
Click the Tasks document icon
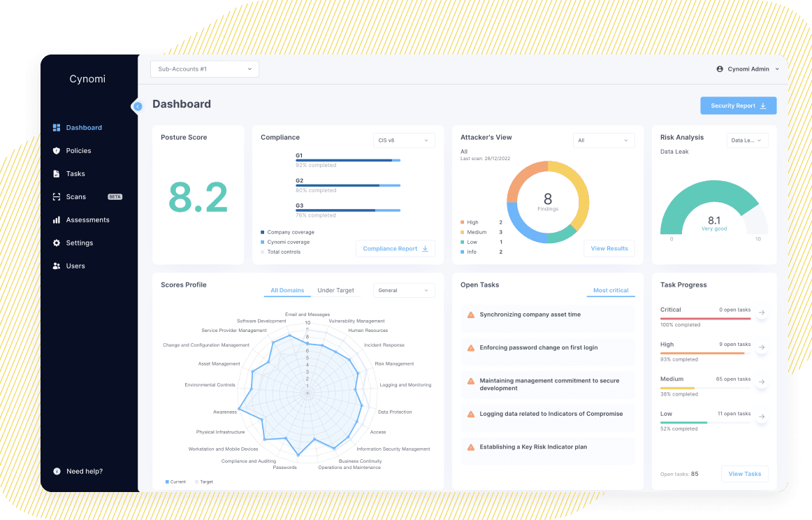click(57, 174)
